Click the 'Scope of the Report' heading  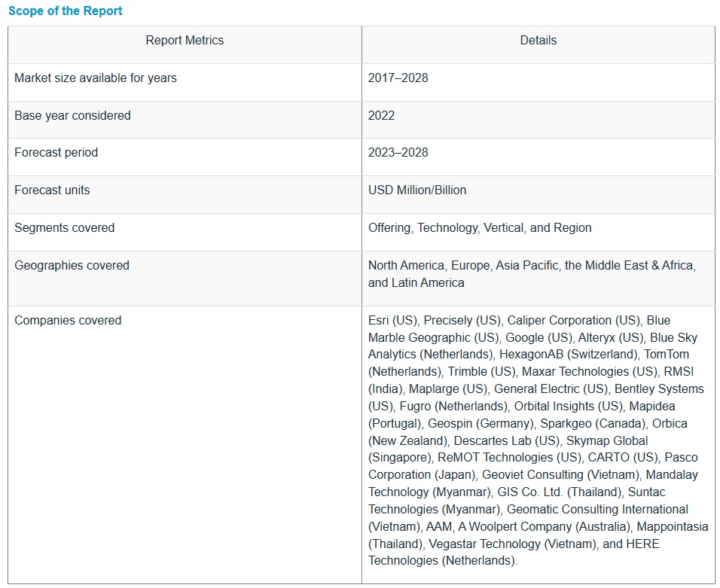[65, 11]
